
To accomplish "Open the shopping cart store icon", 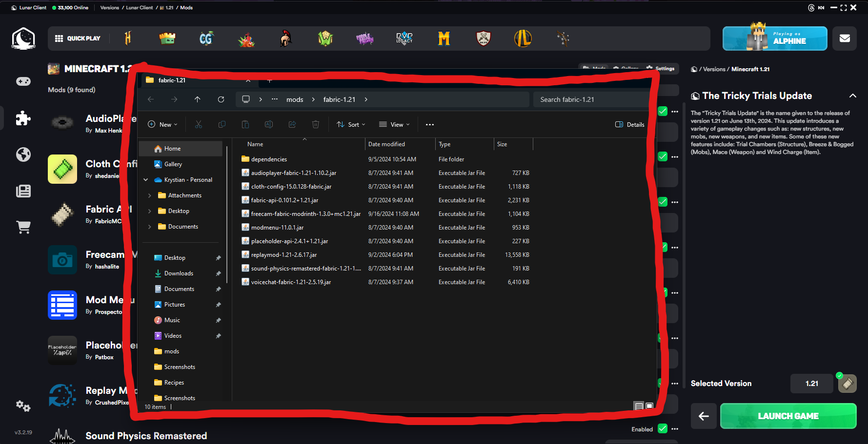I will [x=23, y=227].
